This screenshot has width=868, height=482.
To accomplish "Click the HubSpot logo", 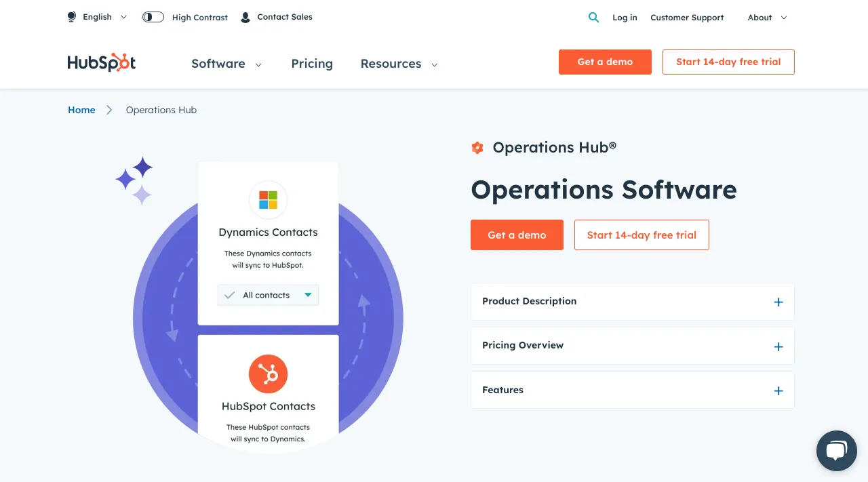I will point(102,63).
